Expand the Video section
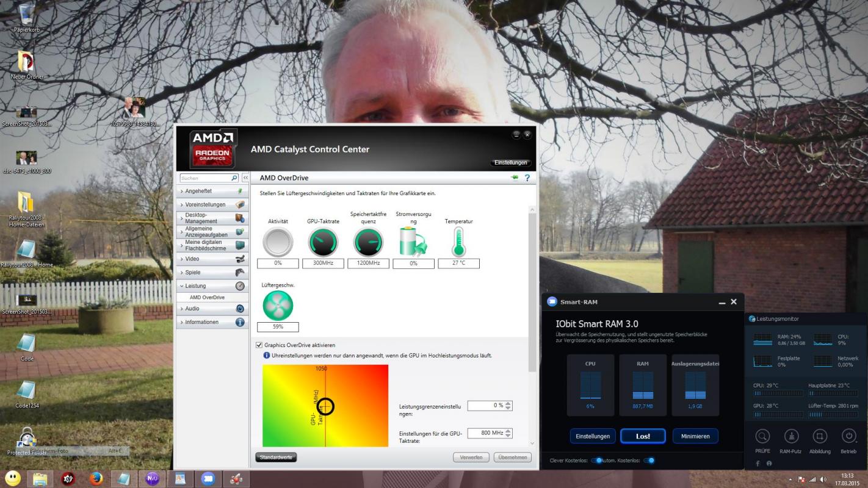Viewport: 868px width, 488px height. point(212,259)
